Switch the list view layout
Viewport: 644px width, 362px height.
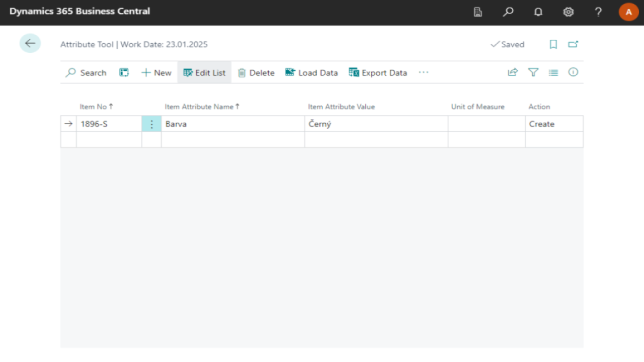click(x=553, y=72)
